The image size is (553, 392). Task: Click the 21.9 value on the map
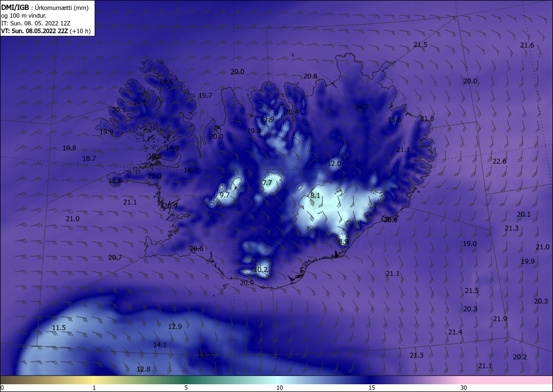(x=500, y=319)
